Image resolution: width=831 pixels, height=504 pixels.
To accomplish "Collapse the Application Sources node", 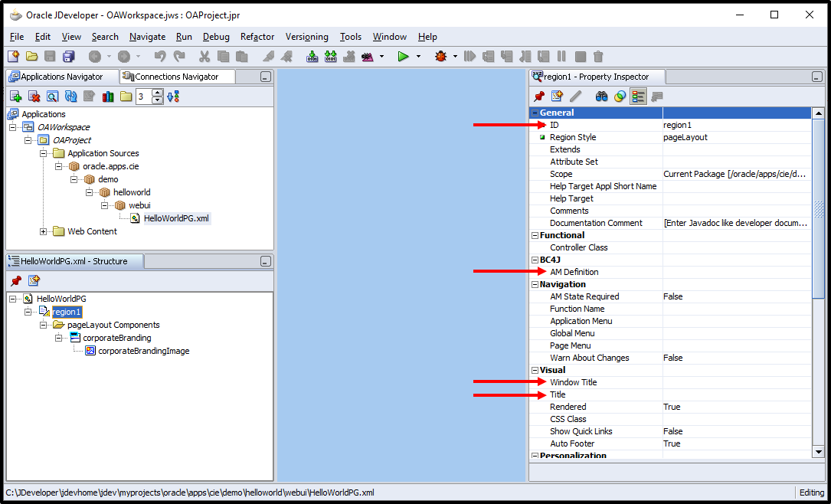I will point(44,153).
